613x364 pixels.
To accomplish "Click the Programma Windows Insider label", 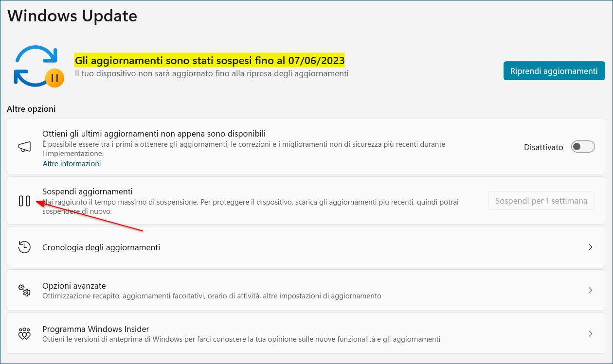I will 96,329.
